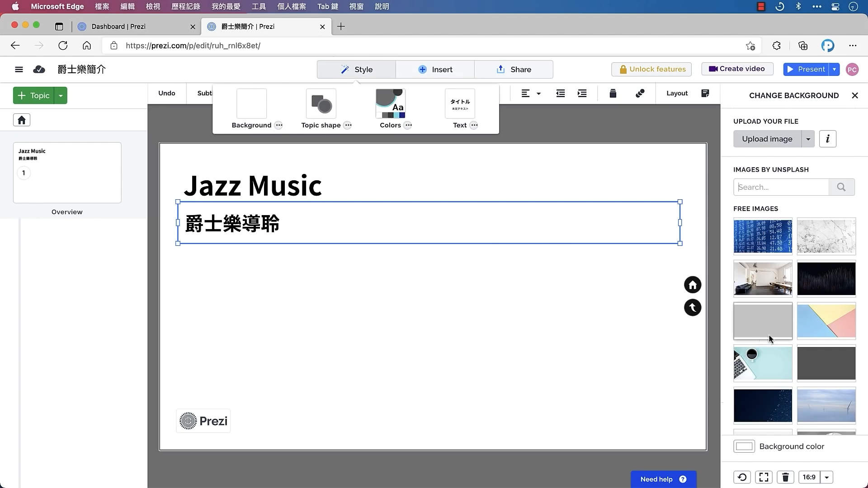The width and height of the screenshot is (868, 488).
Task: Open the 工具 menu
Action: click(x=258, y=6)
